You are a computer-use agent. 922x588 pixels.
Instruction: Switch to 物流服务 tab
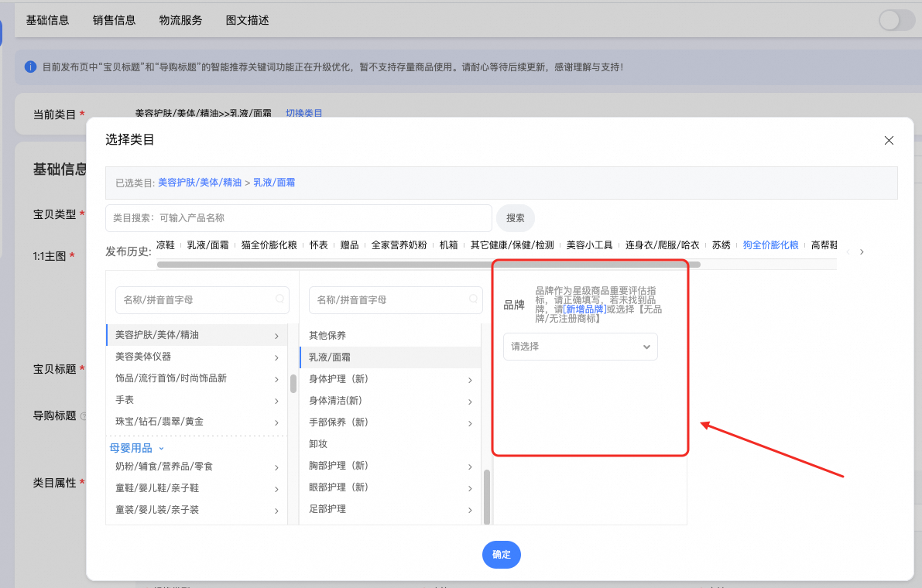coord(180,21)
